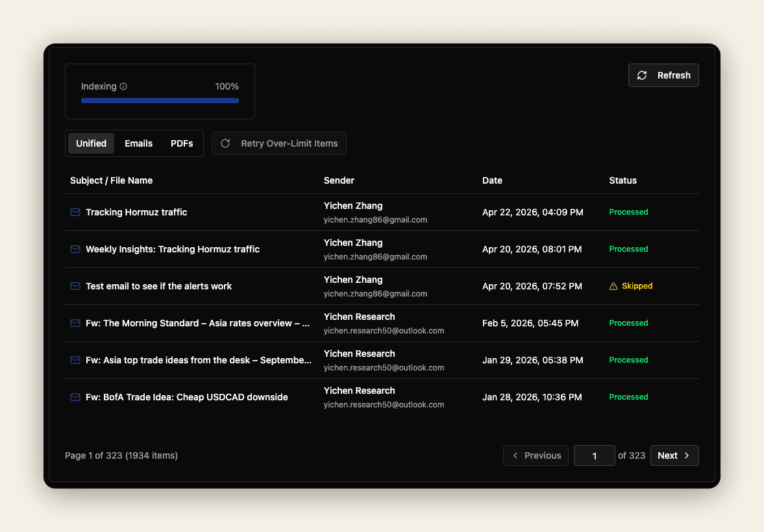
Task: Click the Subject / File Name column header
Action: [111, 180]
